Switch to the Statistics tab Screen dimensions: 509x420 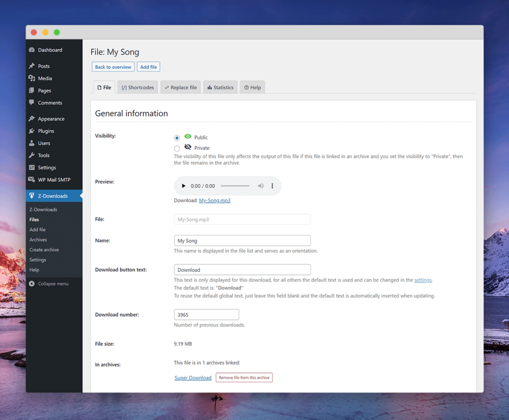[220, 87]
